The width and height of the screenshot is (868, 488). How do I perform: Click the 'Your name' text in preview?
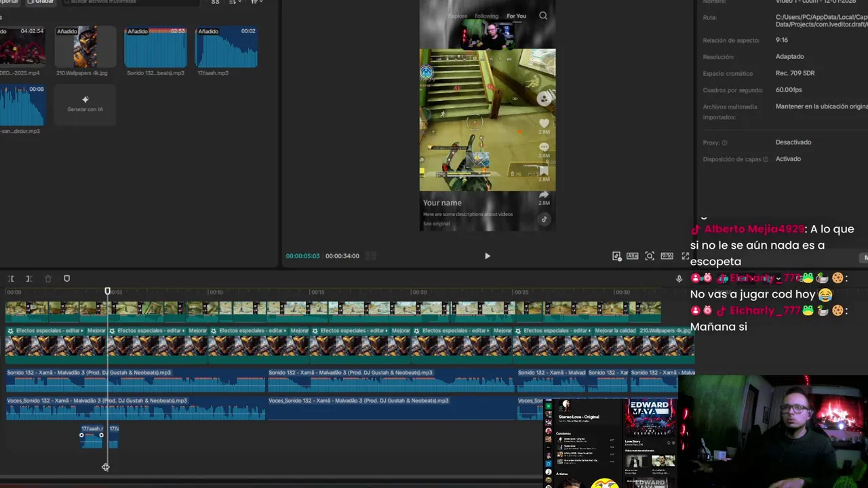442,203
